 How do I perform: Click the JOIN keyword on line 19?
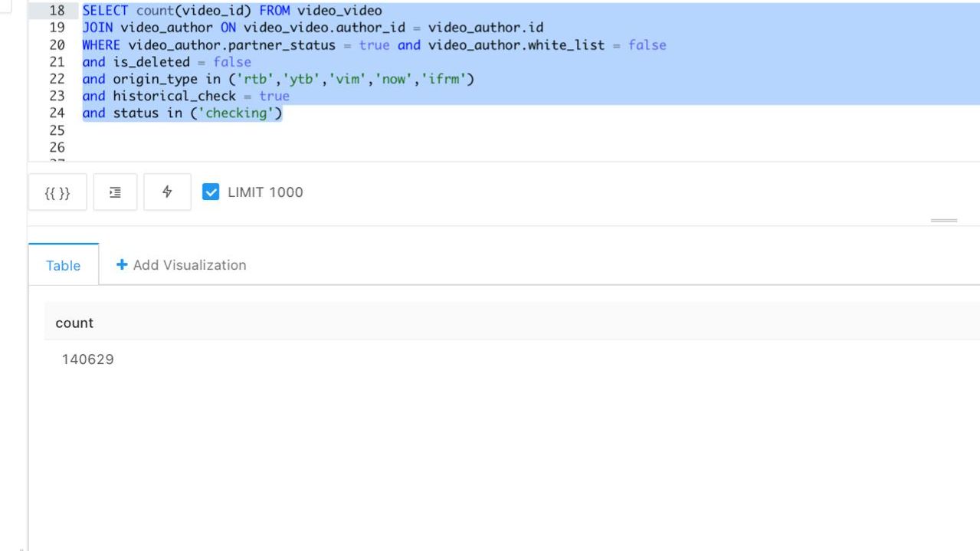(97, 28)
